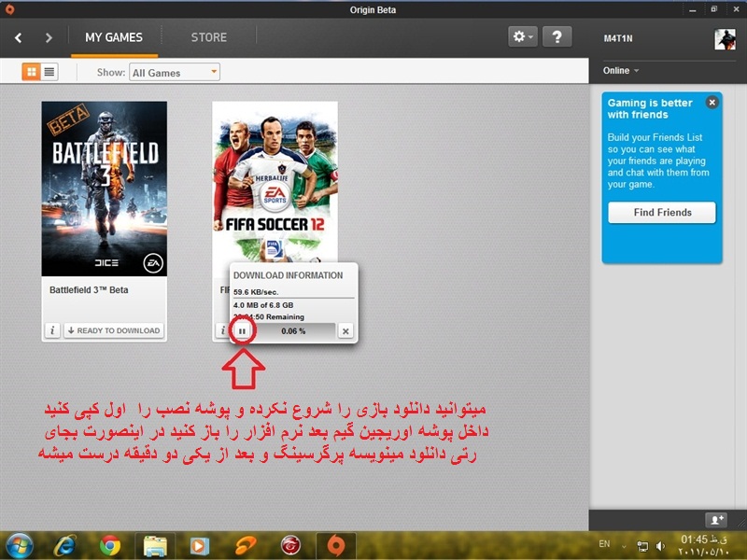Expand the Online status dropdown
Screen dimensions: 747x560
(x=621, y=71)
